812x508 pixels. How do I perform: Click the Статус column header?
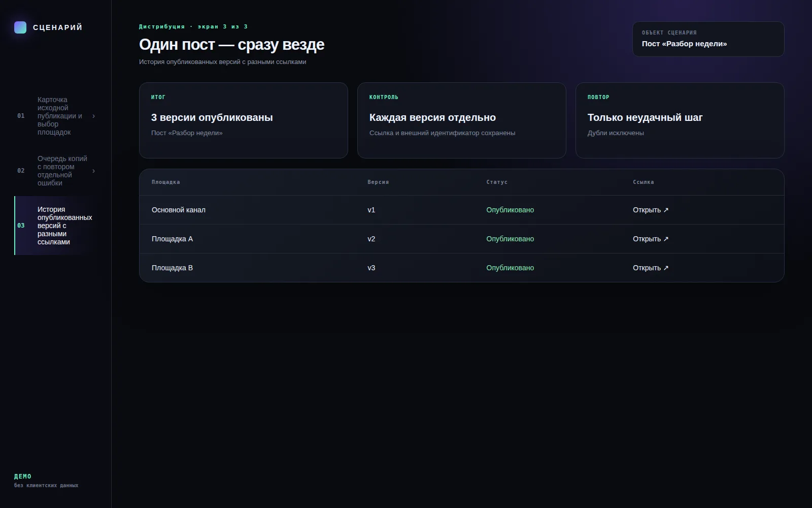pyautogui.click(x=497, y=182)
